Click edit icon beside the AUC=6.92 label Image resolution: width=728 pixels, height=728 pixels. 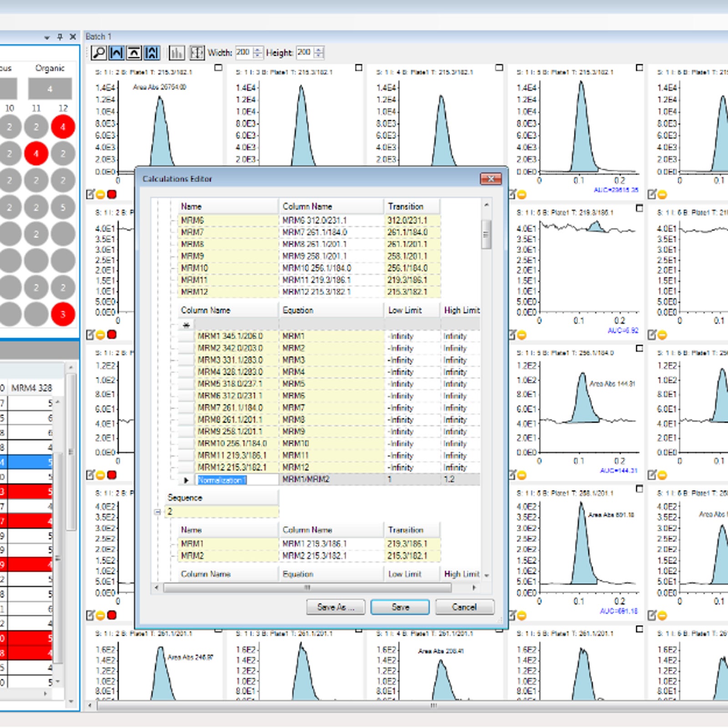512,335
